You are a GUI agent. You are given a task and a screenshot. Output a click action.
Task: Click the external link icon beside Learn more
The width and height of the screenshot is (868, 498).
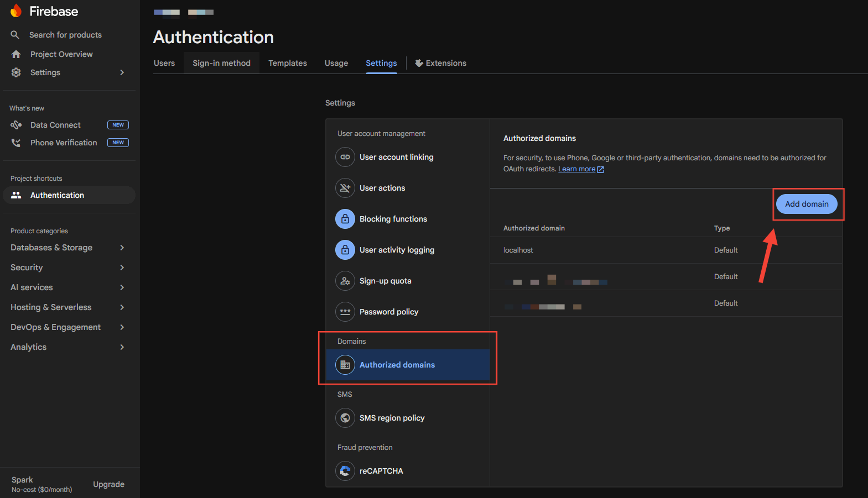pos(601,170)
